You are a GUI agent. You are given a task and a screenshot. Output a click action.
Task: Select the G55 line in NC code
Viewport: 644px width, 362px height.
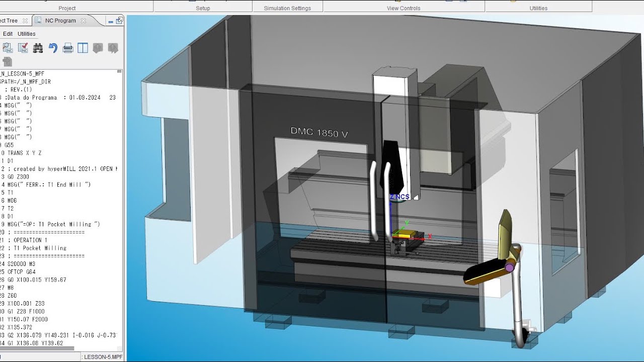point(9,145)
